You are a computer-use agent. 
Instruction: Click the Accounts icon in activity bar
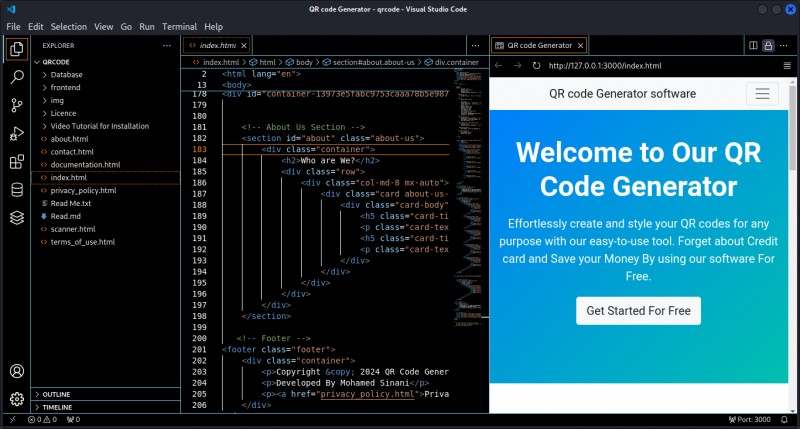point(17,371)
